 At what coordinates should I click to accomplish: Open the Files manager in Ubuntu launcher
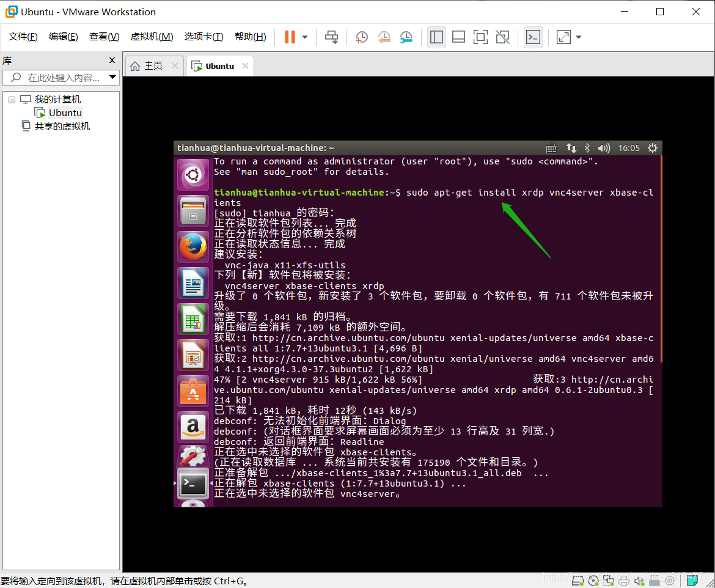click(x=193, y=211)
